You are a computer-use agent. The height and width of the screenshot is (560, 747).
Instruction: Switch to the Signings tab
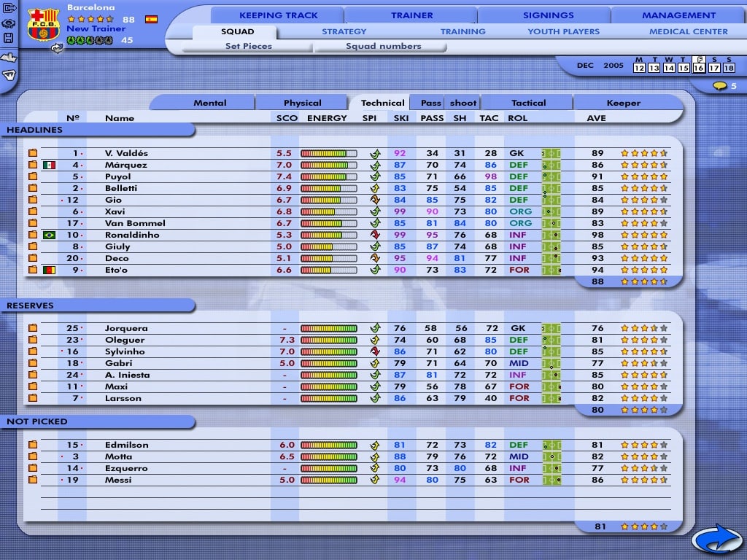pos(548,15)
